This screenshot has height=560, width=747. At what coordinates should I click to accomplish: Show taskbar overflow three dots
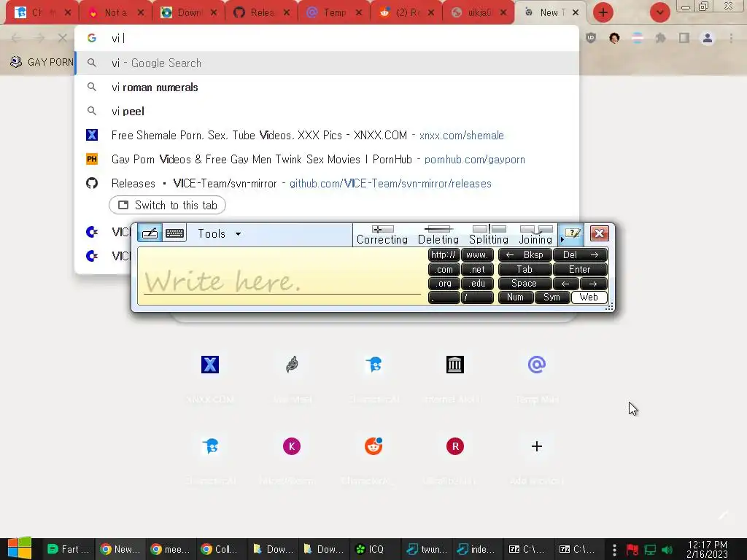pos(614,550)
